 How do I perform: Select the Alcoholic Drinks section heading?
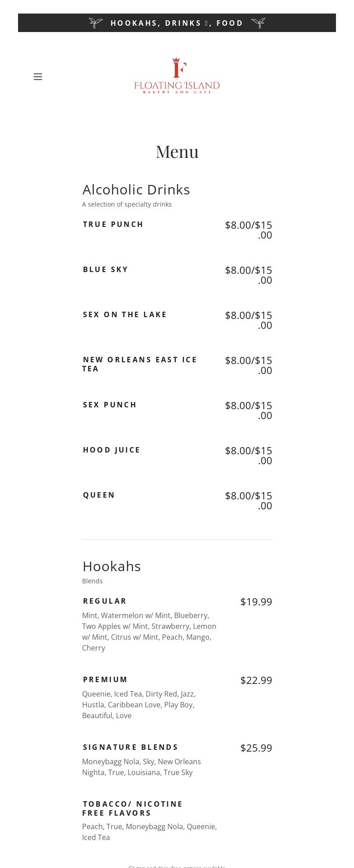pos(136,189)
